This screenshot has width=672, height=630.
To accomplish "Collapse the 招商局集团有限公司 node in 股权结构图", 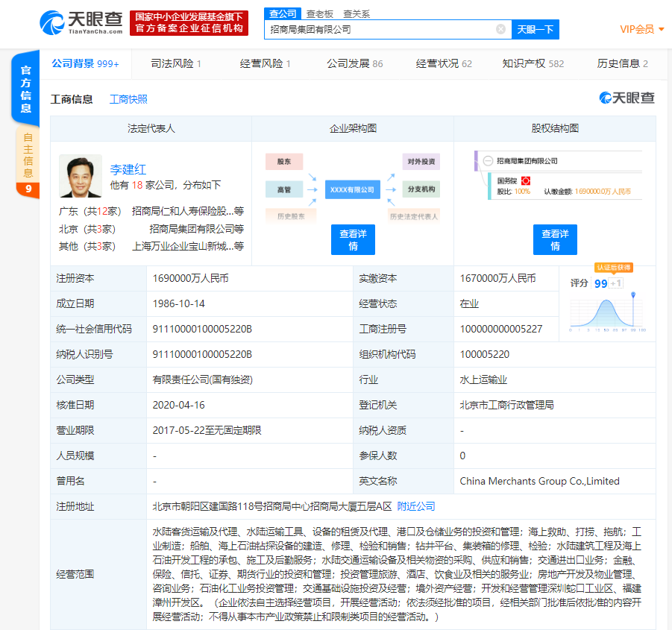I will [x=488, y=161].
